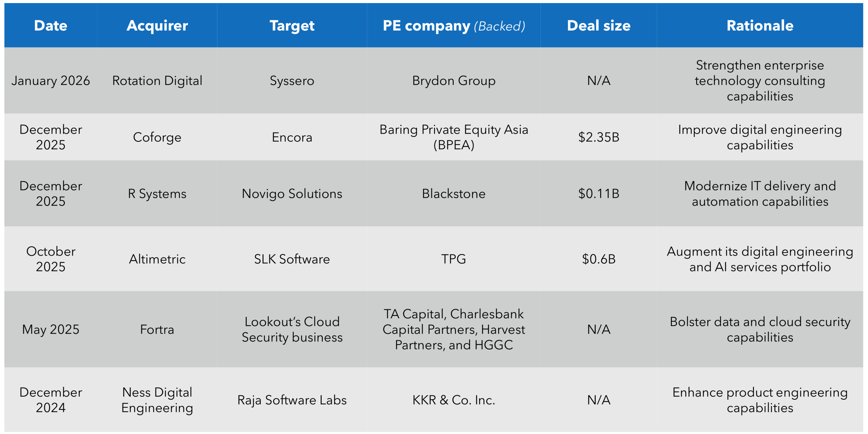Click the Date column header
The image size is (868, 434).
(x=51, y=26)
